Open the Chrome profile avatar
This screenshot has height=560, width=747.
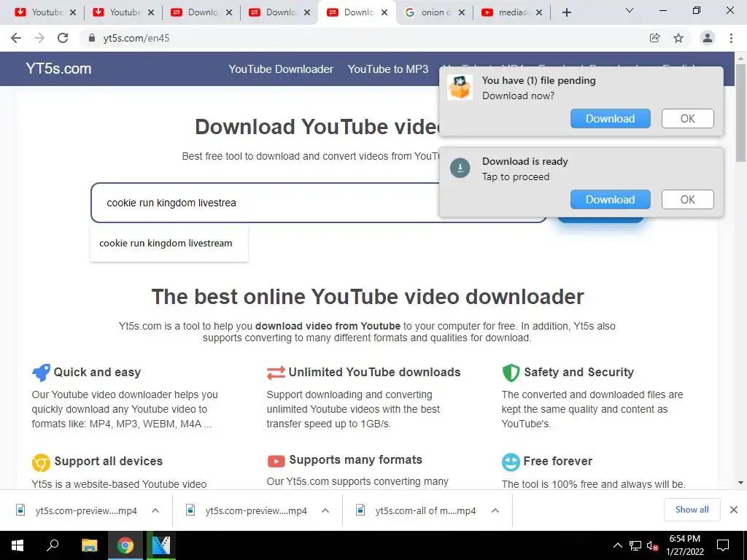tap(708, 38)
